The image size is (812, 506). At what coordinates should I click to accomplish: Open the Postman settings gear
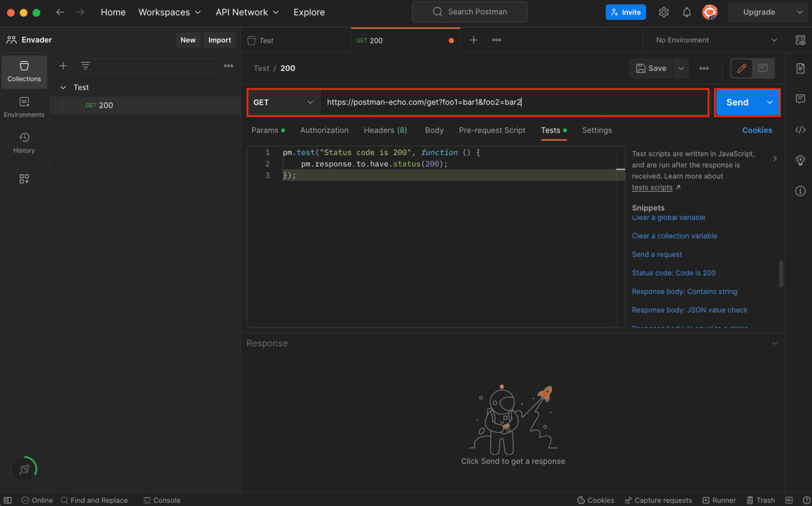tap(663, 12)
